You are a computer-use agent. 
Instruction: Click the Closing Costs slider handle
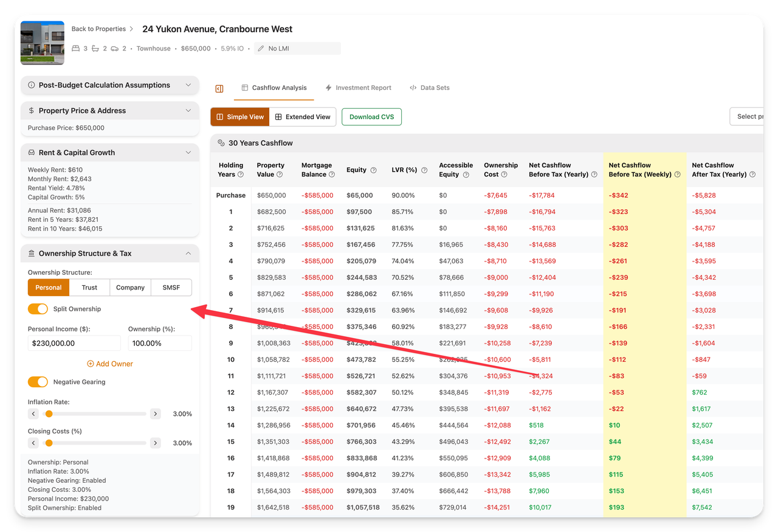tap(49, 443)
